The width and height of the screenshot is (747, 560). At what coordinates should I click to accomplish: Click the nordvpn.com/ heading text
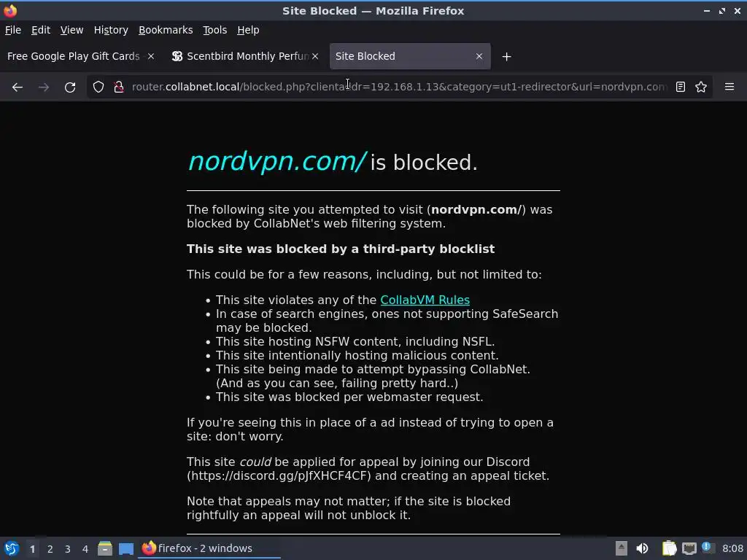point(277,161)
